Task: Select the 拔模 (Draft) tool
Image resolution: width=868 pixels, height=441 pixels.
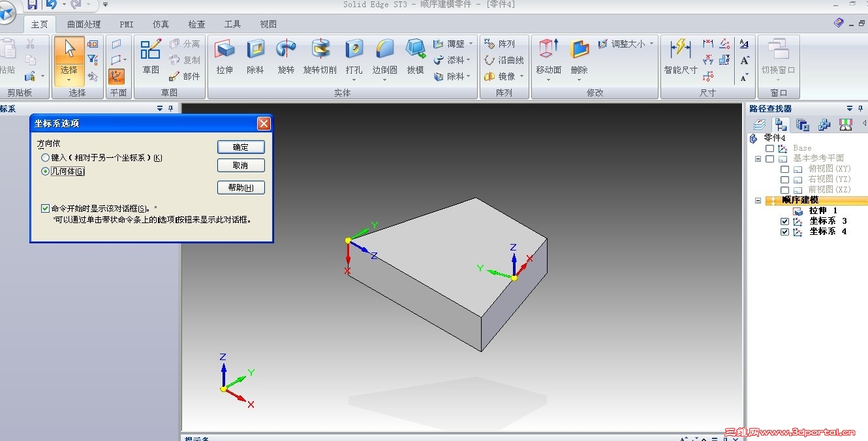Action: point(416,56)
